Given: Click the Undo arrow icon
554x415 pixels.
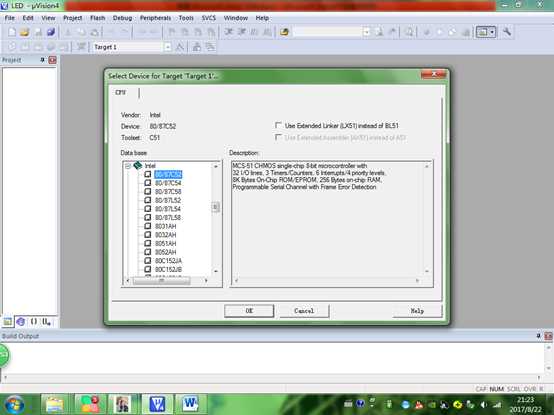Looking at the screenshot, I should pos(111,32).
